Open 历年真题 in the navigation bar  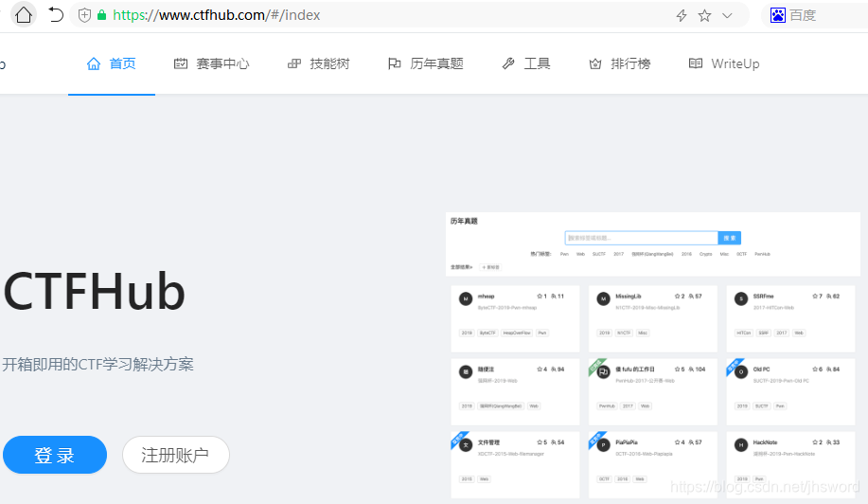425,63
